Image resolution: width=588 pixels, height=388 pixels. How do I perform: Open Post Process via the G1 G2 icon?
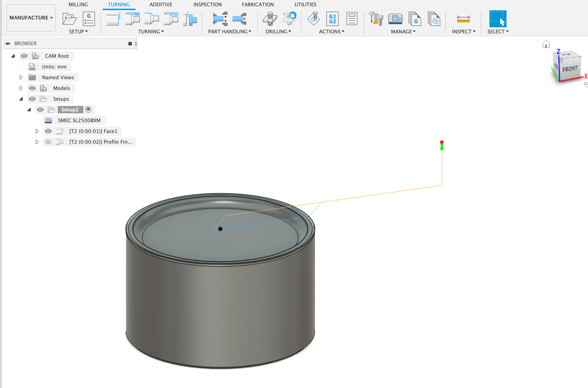(x=332, y=19)
